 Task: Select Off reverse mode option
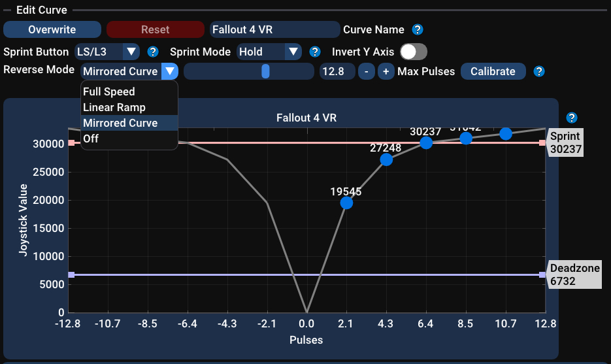129,139
